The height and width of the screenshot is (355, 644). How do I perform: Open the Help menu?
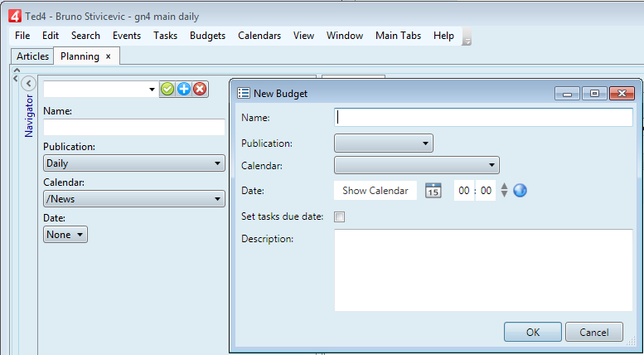[443, 36]
